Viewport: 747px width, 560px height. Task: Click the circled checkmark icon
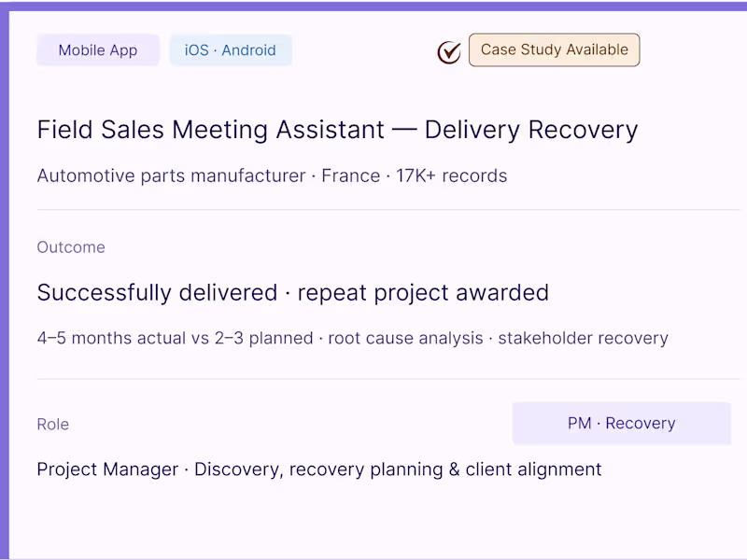[449, 52]
